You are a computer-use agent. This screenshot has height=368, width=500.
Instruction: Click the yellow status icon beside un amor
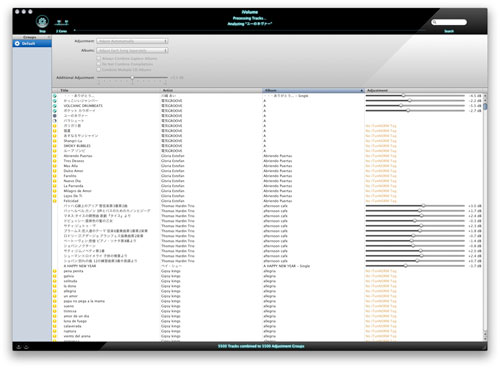click(55, 296)
